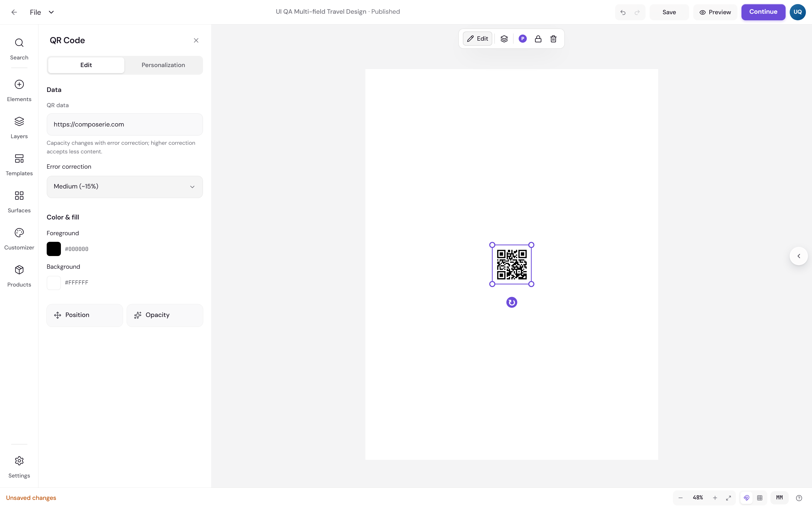Open the Surfaces panel
Screen dimensions: 812x508
[x=19, y=202]
